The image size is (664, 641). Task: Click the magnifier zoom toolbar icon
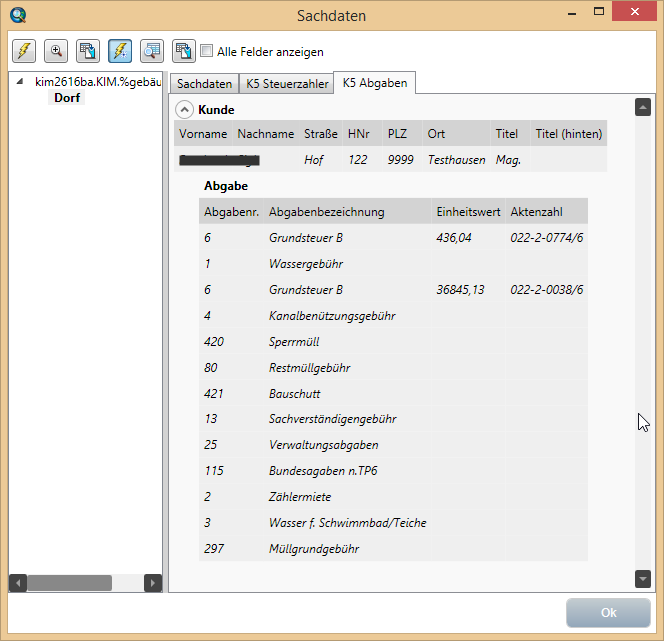coord(56,51)
